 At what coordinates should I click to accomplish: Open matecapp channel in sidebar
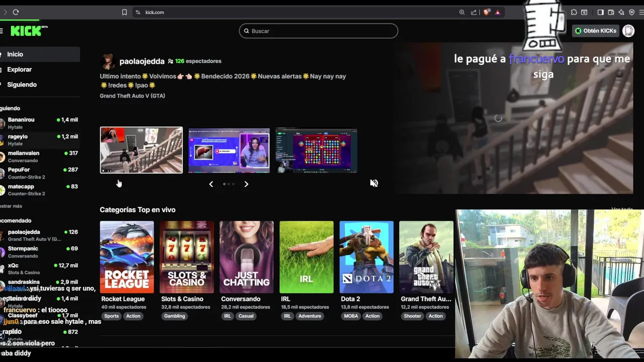40,190
